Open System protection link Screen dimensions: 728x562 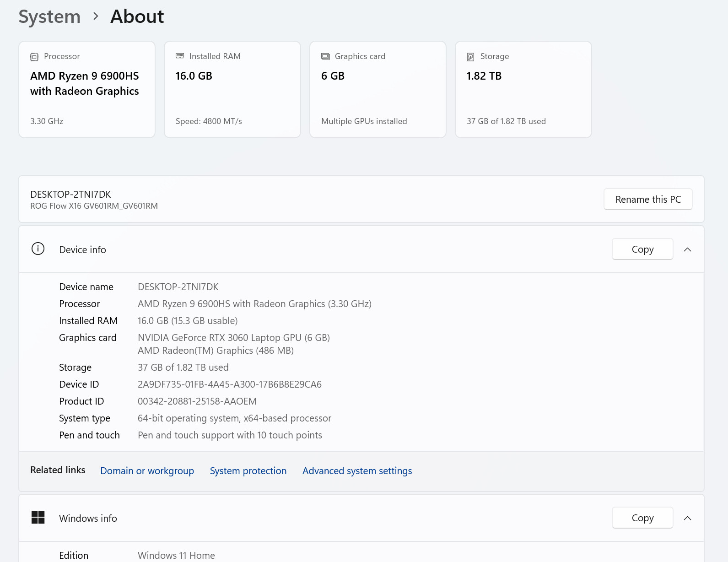coord(248,471)
